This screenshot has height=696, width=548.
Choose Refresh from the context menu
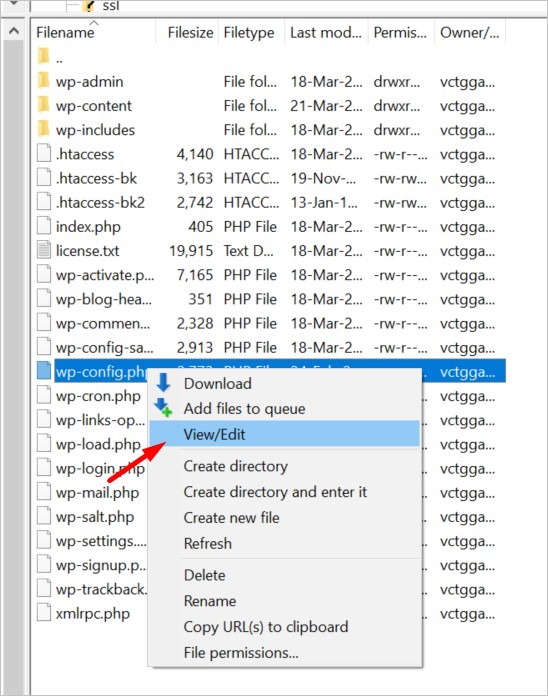284,543
